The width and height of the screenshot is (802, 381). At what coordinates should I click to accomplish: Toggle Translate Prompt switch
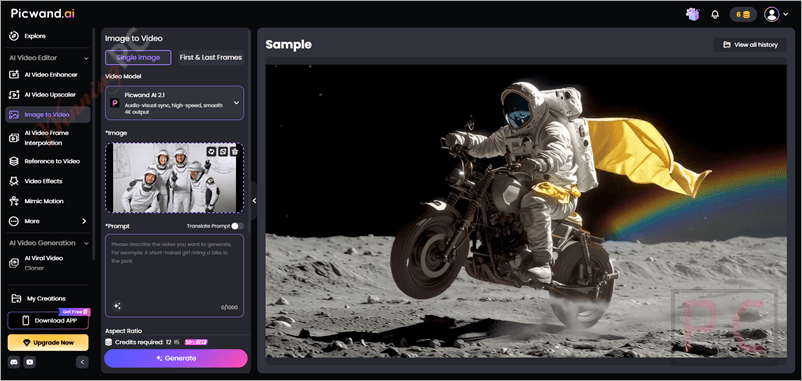[x=237, y=226]
